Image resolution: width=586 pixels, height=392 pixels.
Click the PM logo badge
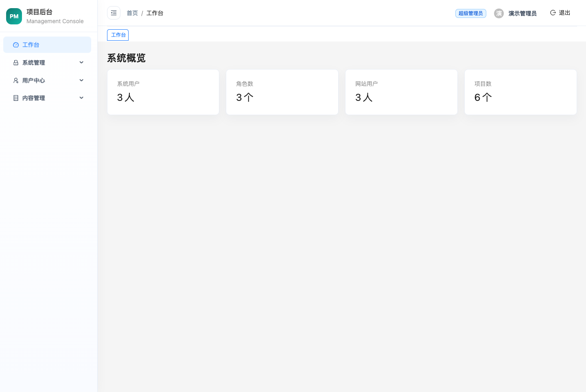(x=14, y=16)
